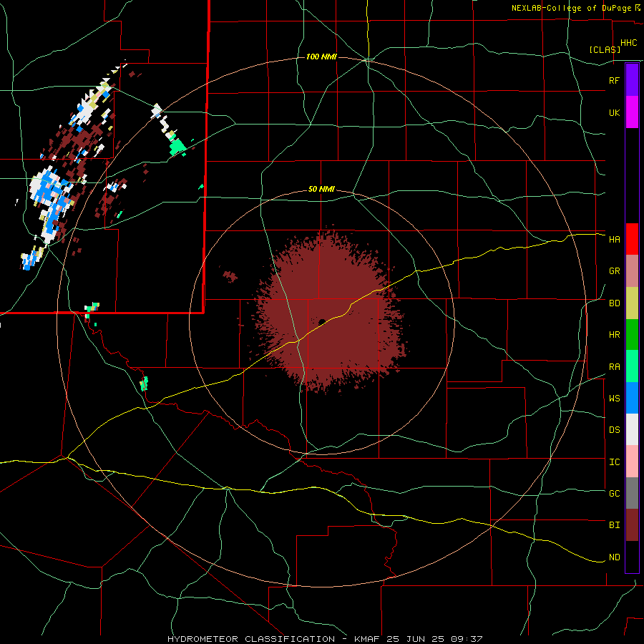The width and height of the screenshot is (644, 644).
Task: Click the HHC product label
Action: [x=628, y=43]
